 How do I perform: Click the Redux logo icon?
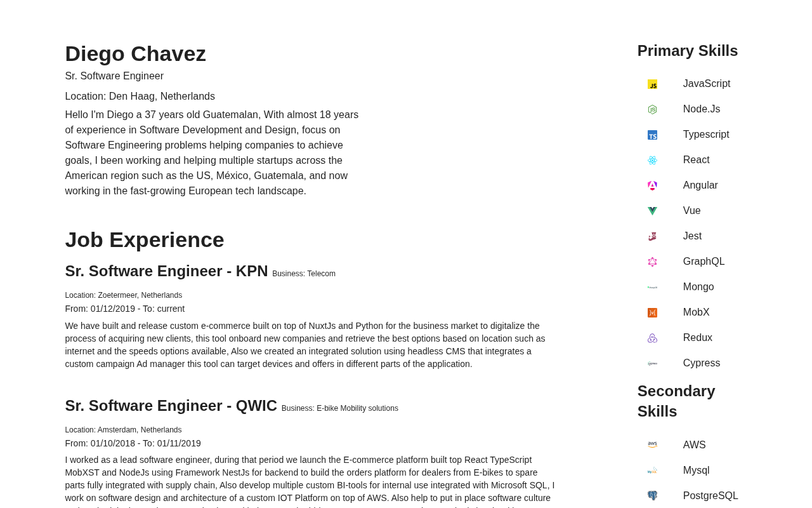click(652, 338)
